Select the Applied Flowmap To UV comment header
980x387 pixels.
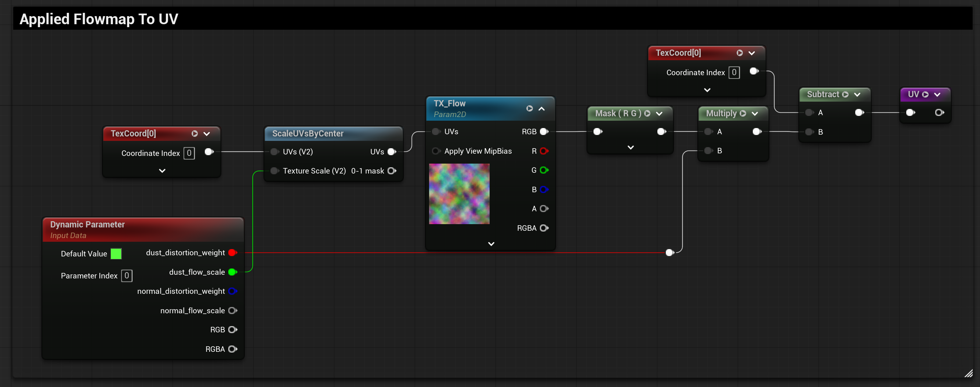[x=98, y=19]
